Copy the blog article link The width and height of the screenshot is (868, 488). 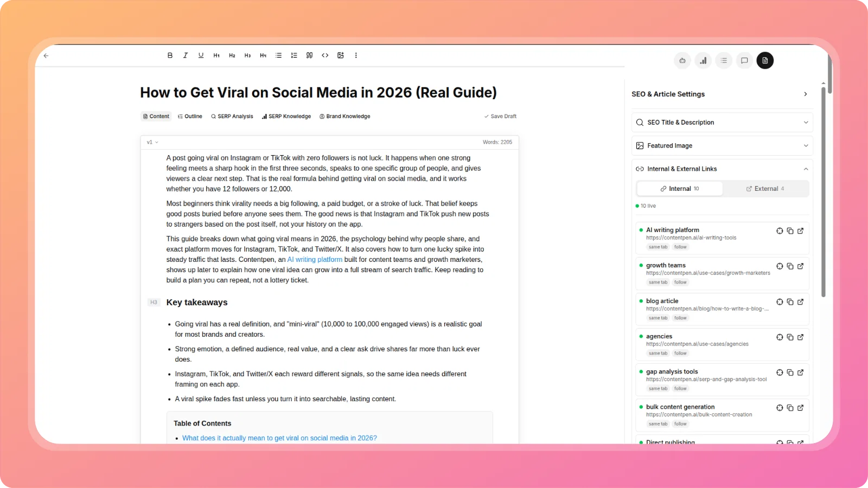790,302
